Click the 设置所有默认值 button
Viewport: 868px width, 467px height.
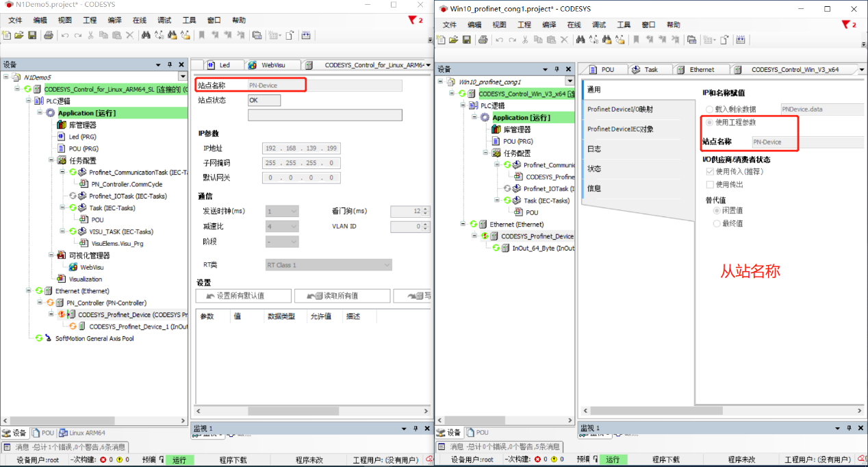243,295
